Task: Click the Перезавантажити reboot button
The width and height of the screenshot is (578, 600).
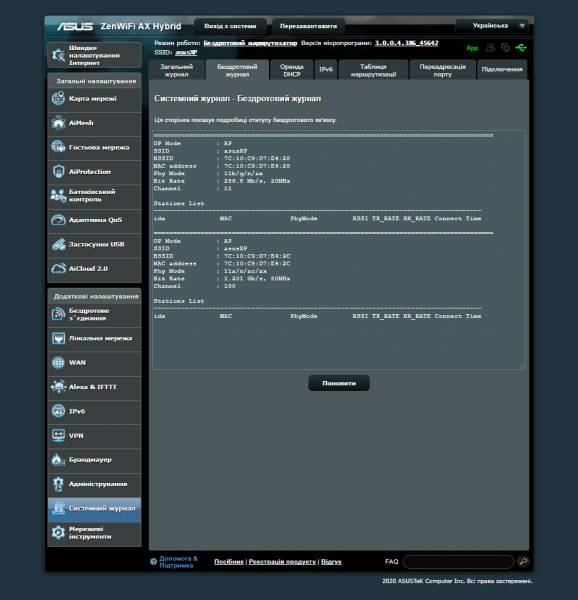Action: pos(308,26)
